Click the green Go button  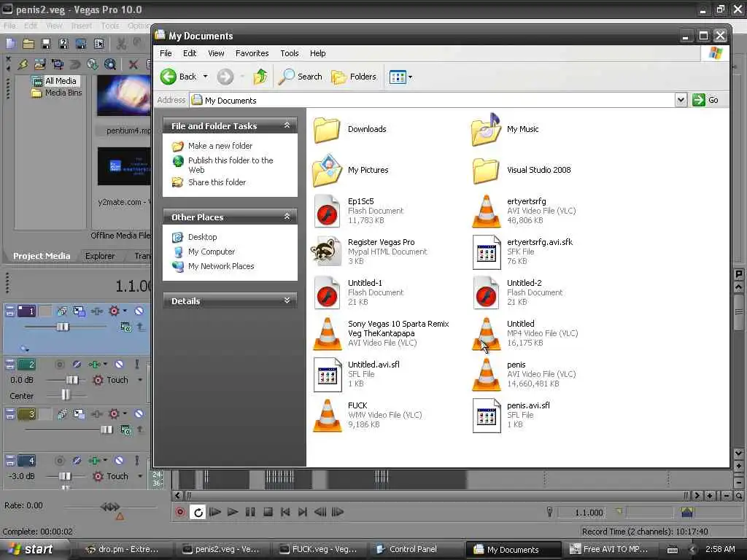(705, 100)
